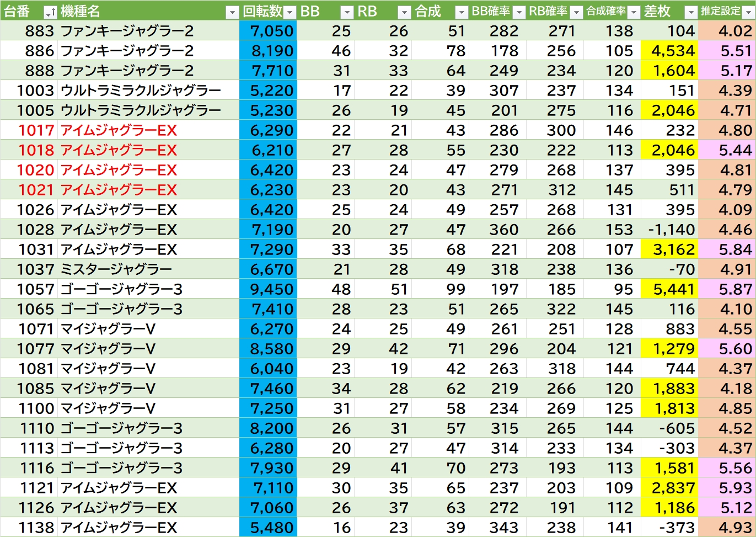Open the 合成確率 column filter dropdown
Image resolution: width=756 pixels, height=537 pixels.
click(x=634, y=12)
